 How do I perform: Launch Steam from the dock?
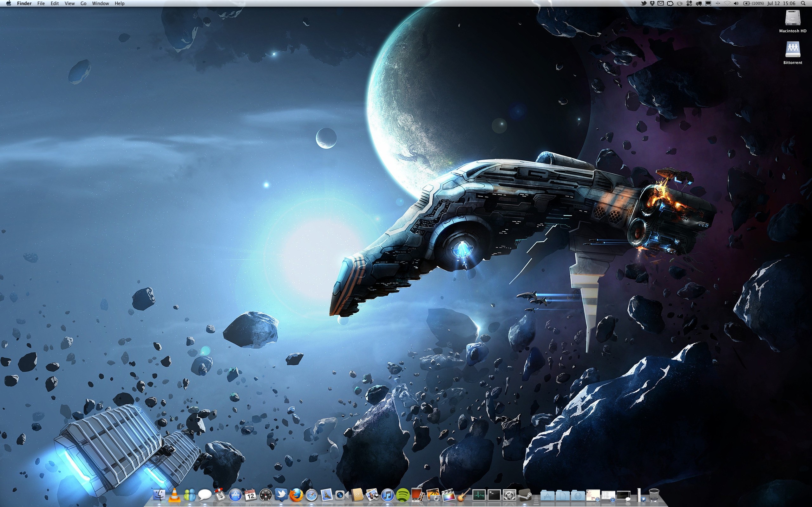524,495
